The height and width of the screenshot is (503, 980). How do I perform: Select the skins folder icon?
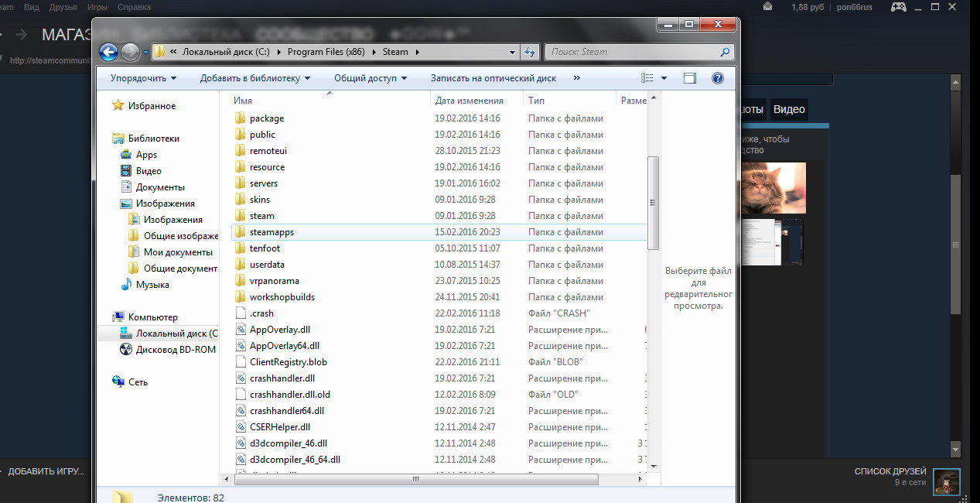pos(240,200)
